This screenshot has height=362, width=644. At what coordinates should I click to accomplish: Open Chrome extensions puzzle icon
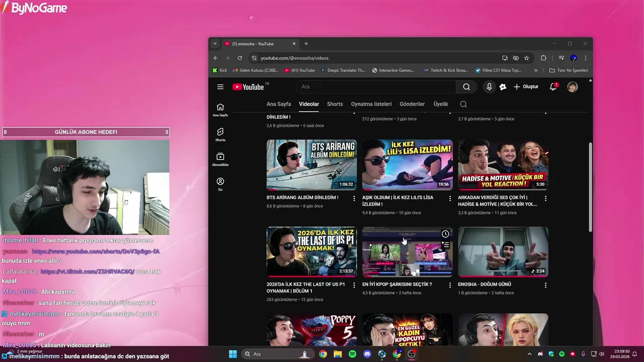pyautogui.click(x=543, y=58)
